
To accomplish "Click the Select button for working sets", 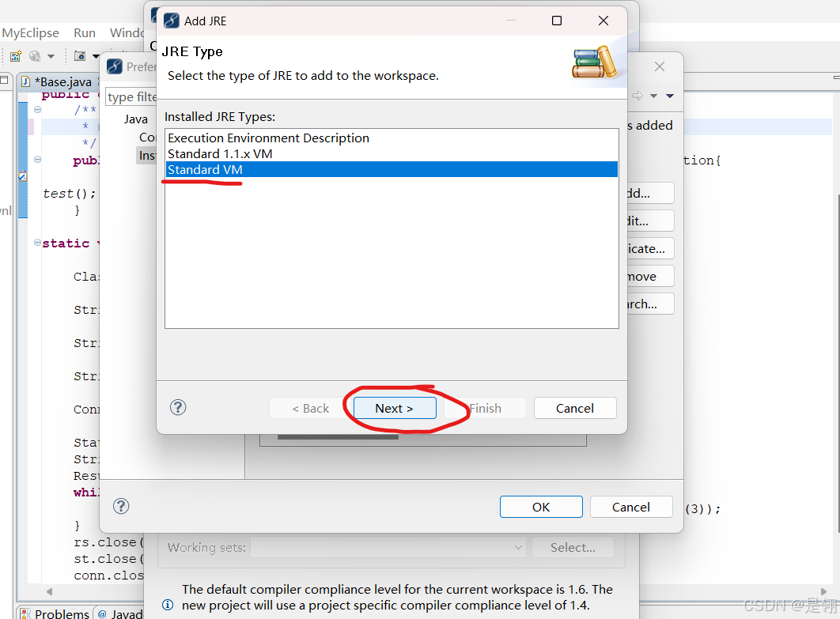I will 573,547.
